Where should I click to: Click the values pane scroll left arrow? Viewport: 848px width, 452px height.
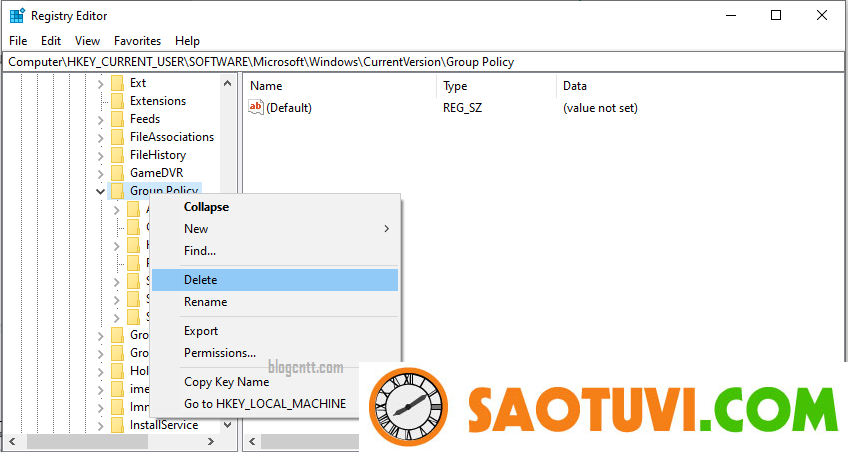(x=251, y=442)
